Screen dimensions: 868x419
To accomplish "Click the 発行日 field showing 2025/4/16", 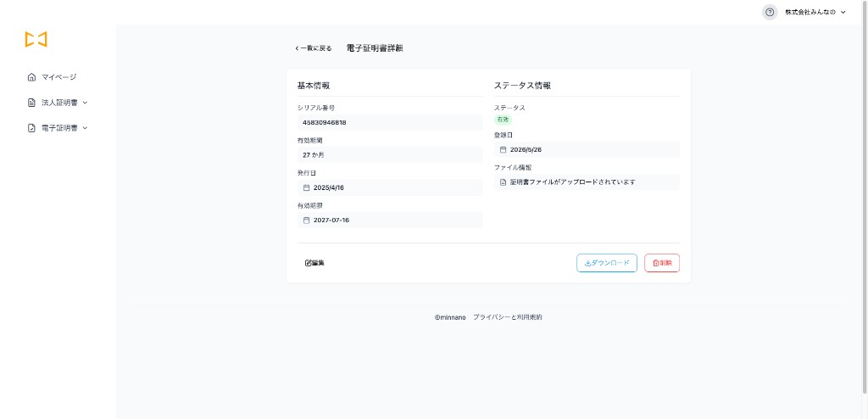I will (x=390, y=188).
